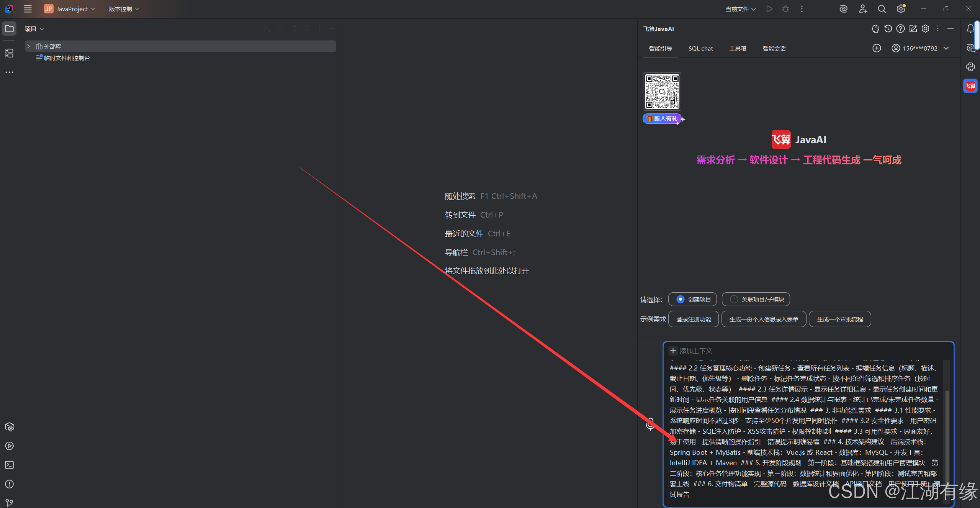The height and width of the screenshot is (508, 980).
Task: Open Search Everywhere magnifier icon
Action: (x=882, y=9)
